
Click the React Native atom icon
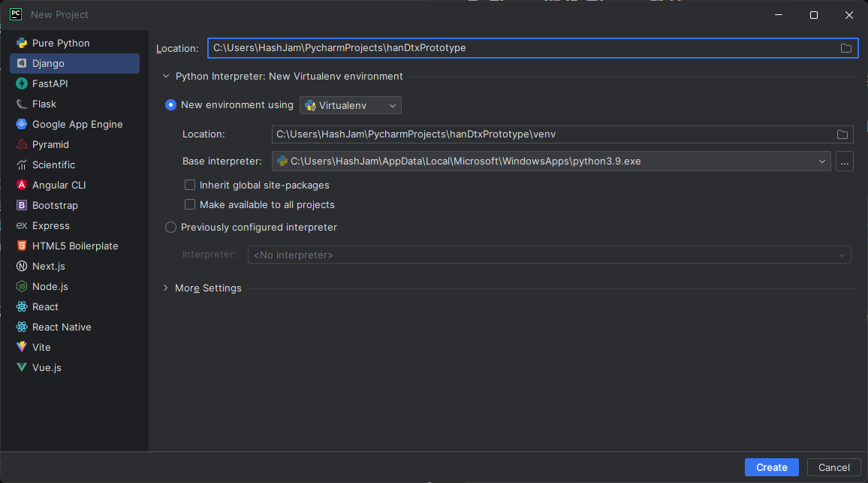22,327
